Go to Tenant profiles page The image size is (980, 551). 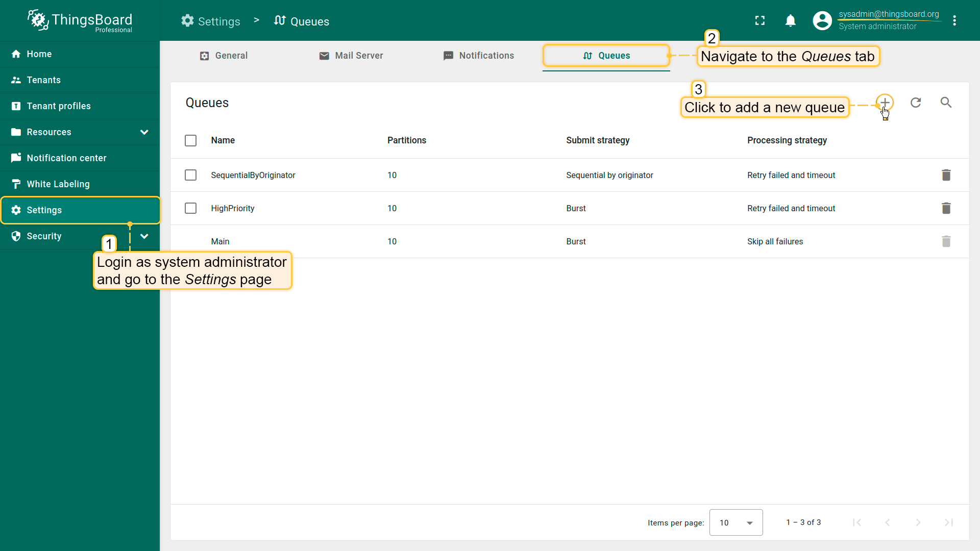pyautogui.click(x=59, y=106)
